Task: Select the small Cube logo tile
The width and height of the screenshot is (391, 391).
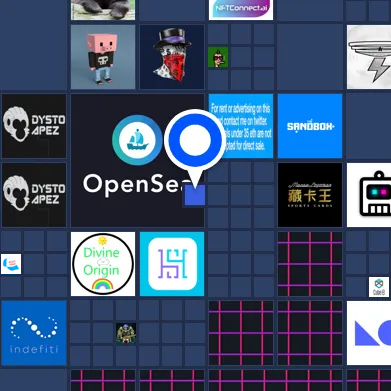Action: tap(379, 287)
